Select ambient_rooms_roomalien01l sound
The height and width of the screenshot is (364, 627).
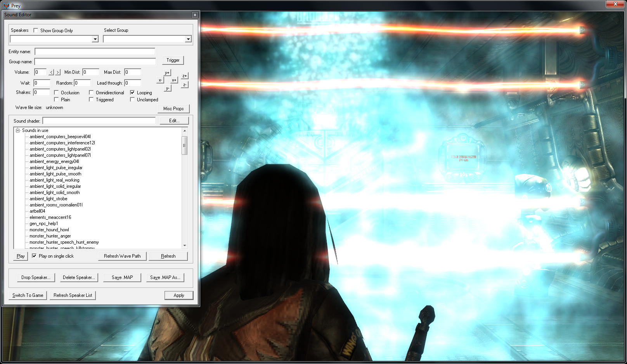[56, 205]
